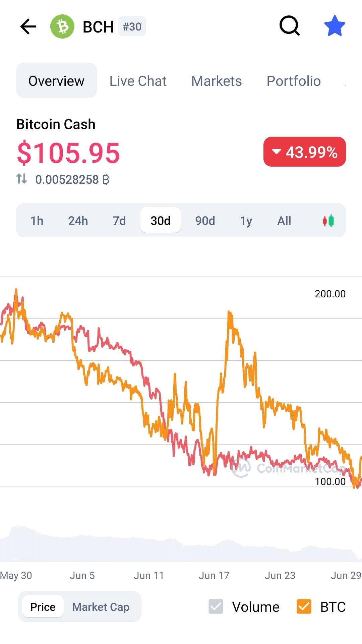The width and height of the screenshot is (362, 644).
Task: Select the Price toggle option
Action: pyautogui.click(x=43, y=607)
